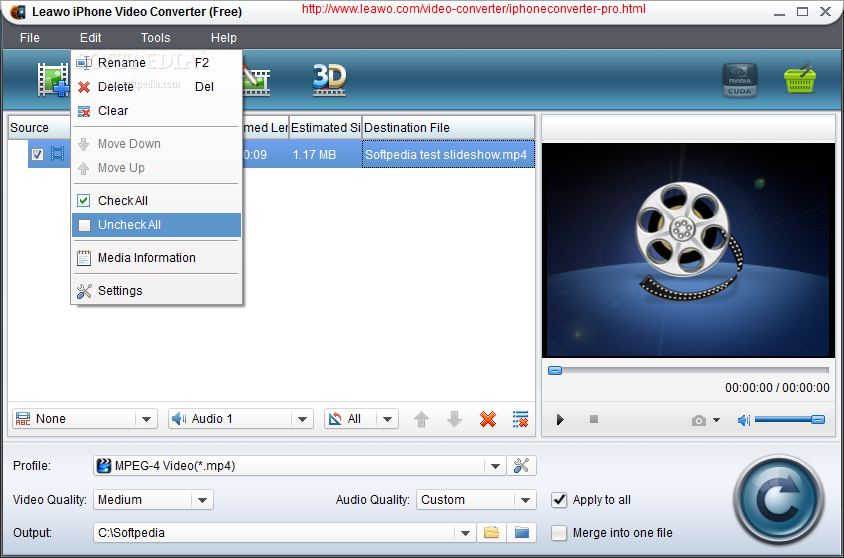Click red X delete icon below list
Image resolution: width=844 pixels, height=558 pixels.
(488, 419)
